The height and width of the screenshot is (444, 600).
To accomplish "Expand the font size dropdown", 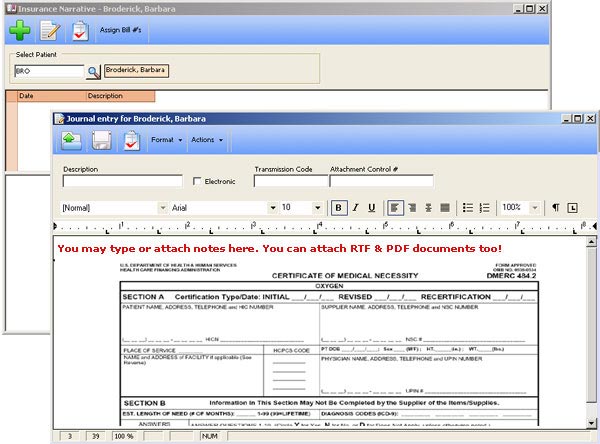I will [318, 208].
